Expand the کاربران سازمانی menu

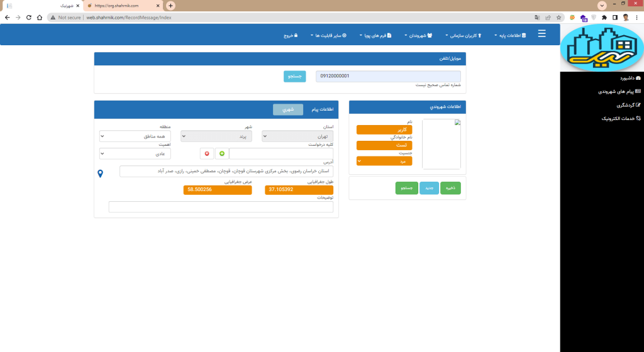464,36
